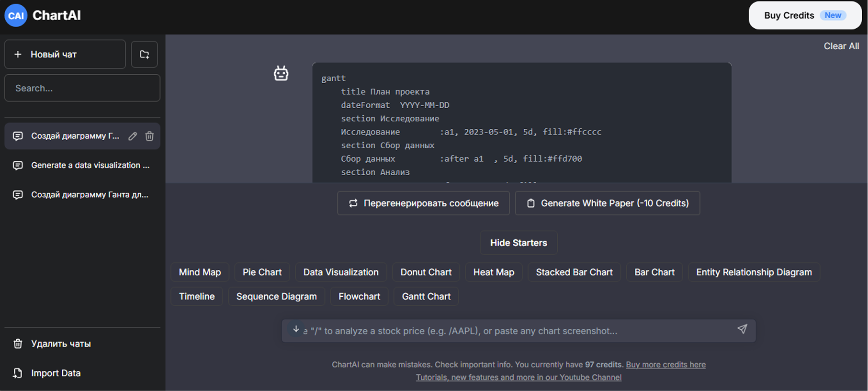Viewport: 868px width, 391px height.
Task: Open the third chat about диаграмму Ганта
Action: (x=90, y=195)
